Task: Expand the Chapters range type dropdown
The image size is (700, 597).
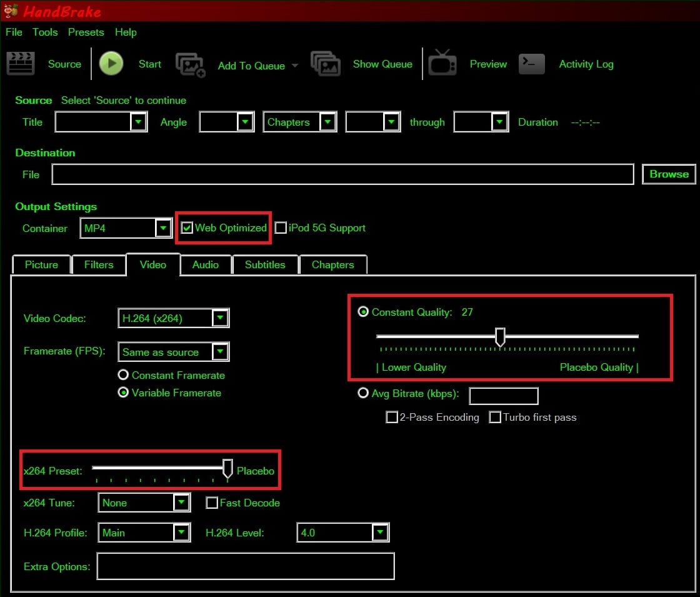Action: click(327, 121)
